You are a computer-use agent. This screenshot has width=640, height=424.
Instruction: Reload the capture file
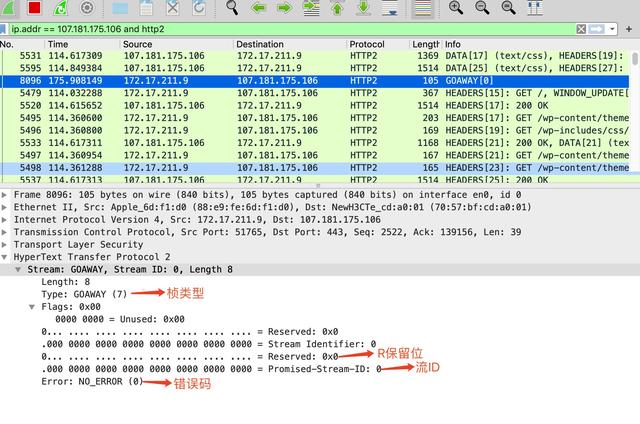(x=199, y=7)
